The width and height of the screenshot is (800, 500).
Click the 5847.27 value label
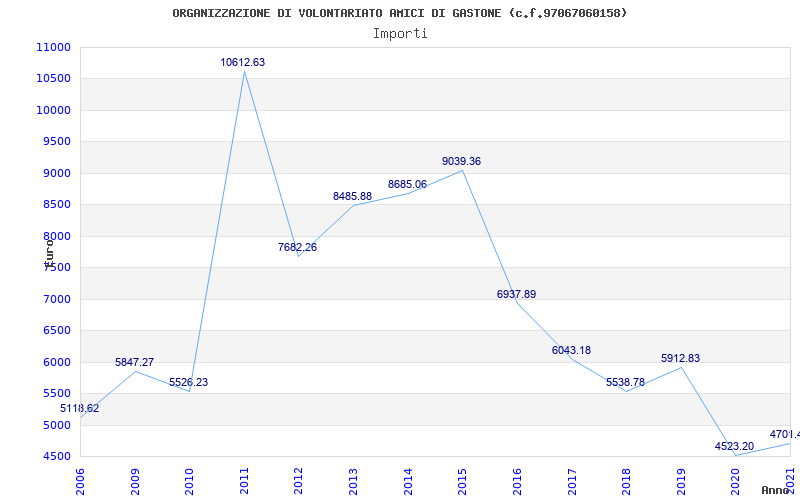[134, 362]
